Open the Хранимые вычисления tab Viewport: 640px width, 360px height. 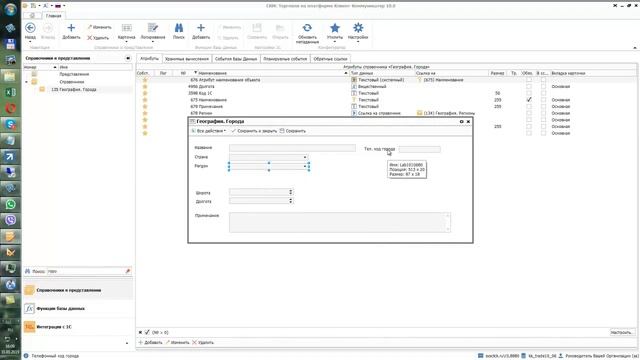tap(187, 59)
